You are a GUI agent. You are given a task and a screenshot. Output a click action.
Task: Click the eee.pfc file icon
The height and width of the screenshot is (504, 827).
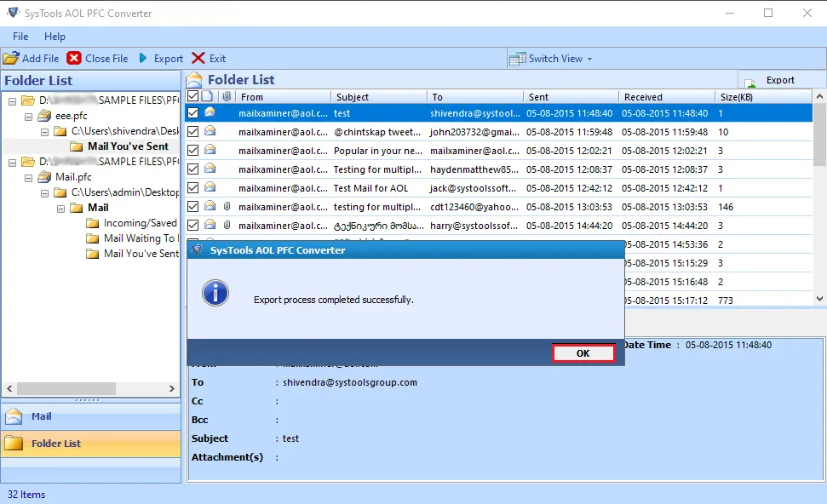(x=45, y=116)
